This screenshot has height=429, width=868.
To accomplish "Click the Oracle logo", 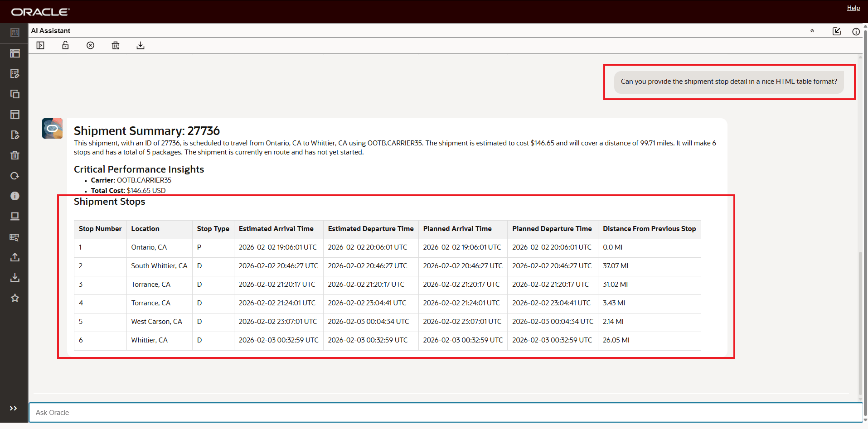I will 40,12.
